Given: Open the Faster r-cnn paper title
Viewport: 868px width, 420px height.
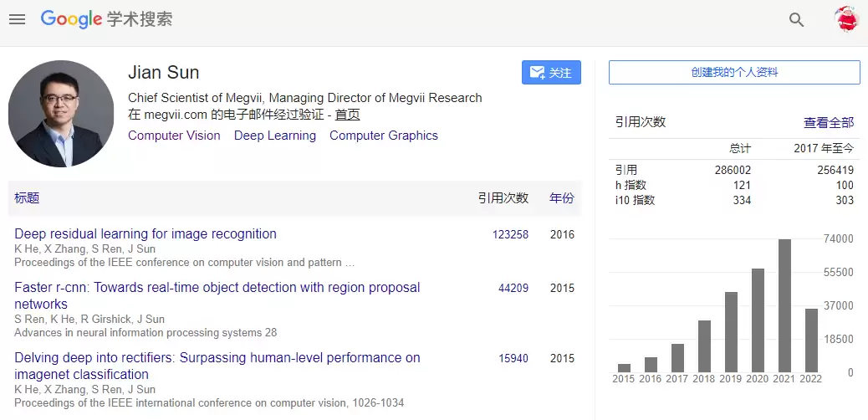Looking at the screenshot, I should 217,296.
